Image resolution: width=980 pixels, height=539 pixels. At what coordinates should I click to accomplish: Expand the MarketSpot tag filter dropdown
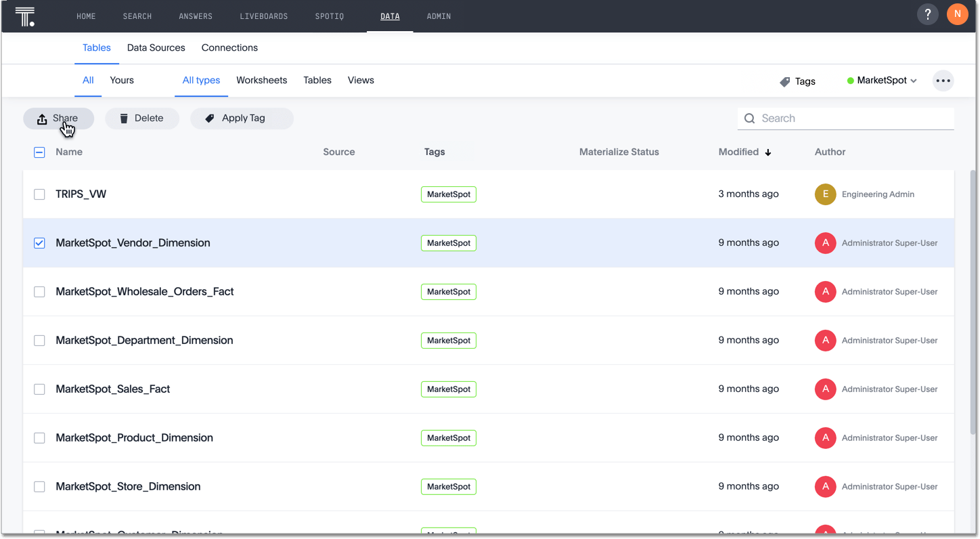tap(882, 81)
